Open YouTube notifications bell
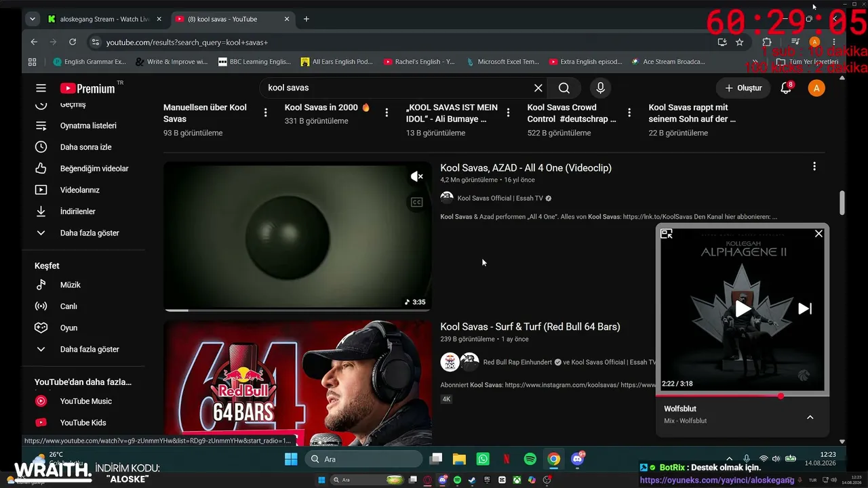 (x=786, y=88)
